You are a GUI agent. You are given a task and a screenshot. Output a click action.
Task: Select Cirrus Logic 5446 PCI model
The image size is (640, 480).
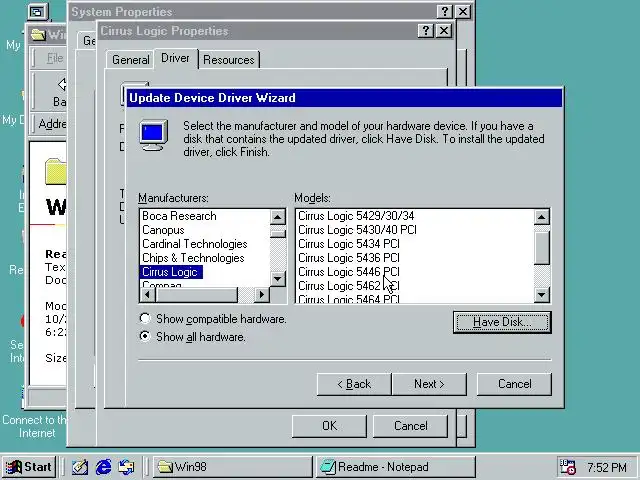[x=349, y=272]
